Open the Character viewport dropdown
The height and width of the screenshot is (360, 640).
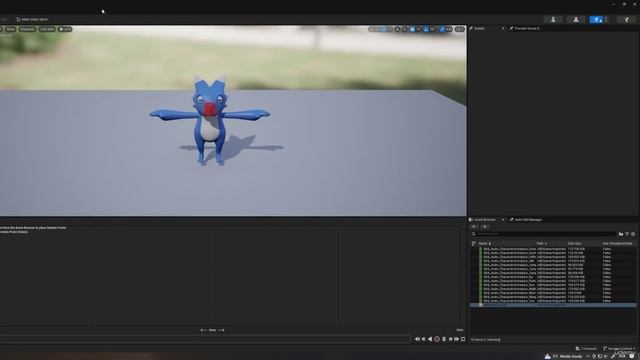27,29
